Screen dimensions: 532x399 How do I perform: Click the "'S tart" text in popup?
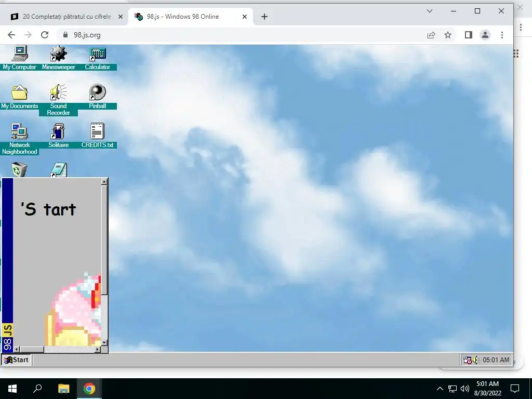point(48,209)
